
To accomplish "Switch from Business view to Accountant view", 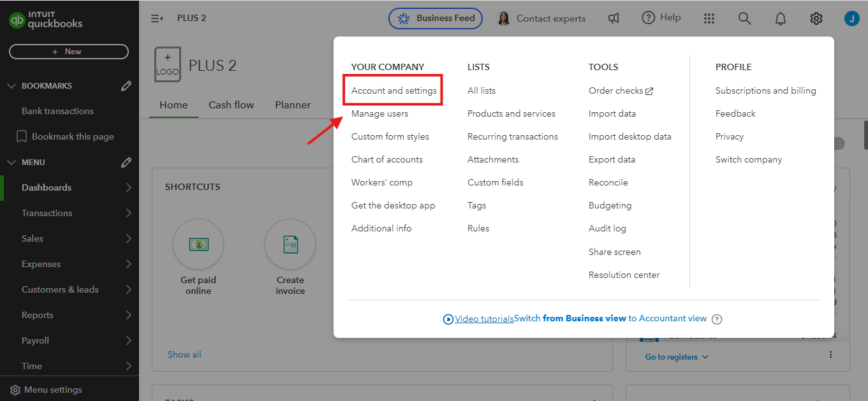I will (610, 318).
